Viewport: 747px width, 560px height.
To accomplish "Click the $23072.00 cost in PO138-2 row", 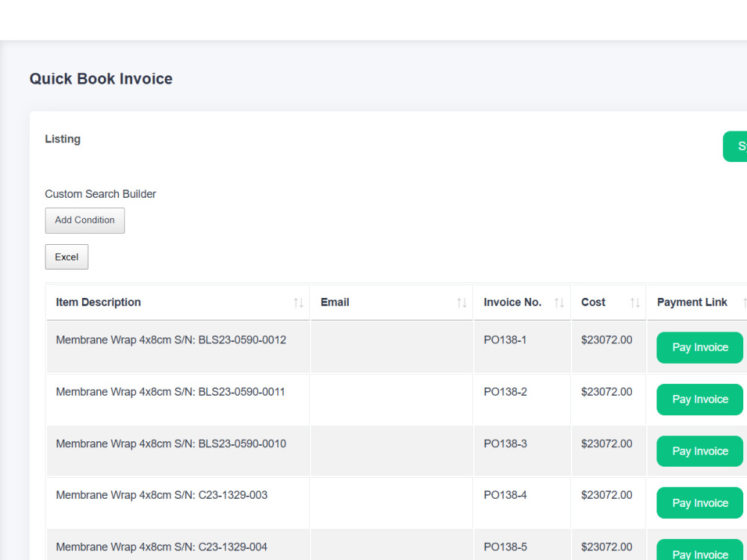I will (607, 392).
